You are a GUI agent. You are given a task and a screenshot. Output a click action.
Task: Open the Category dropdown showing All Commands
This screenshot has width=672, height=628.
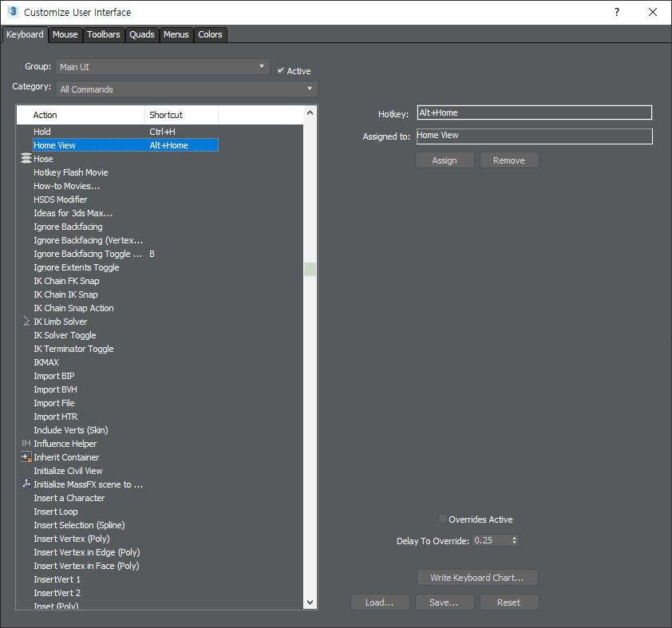point(187,89)
